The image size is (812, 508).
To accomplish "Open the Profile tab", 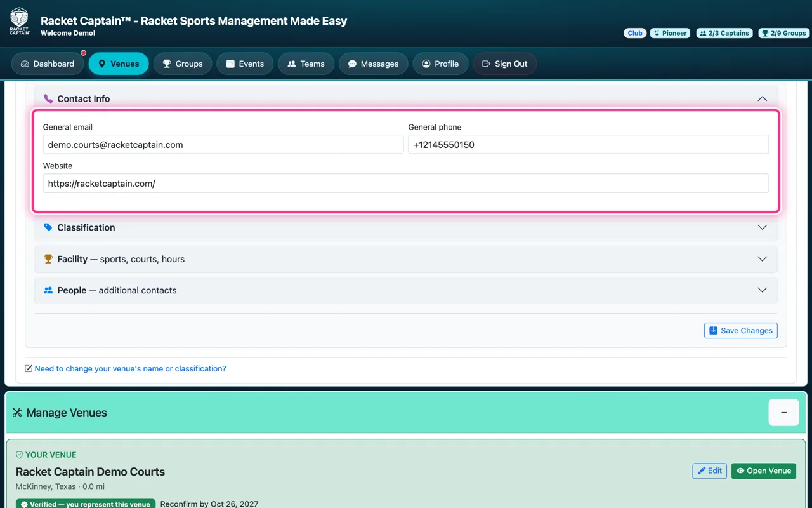I will point(440,63).
